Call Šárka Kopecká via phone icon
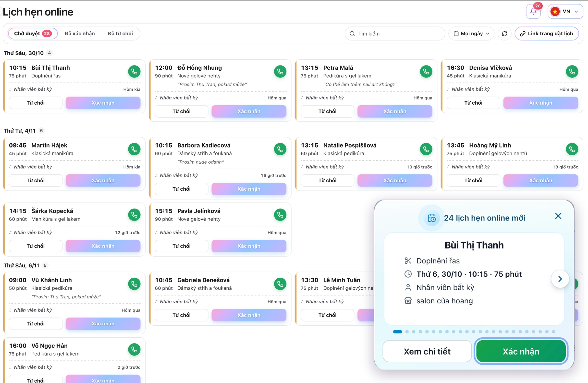The image size is (588, 383). [x=134, y=215]
